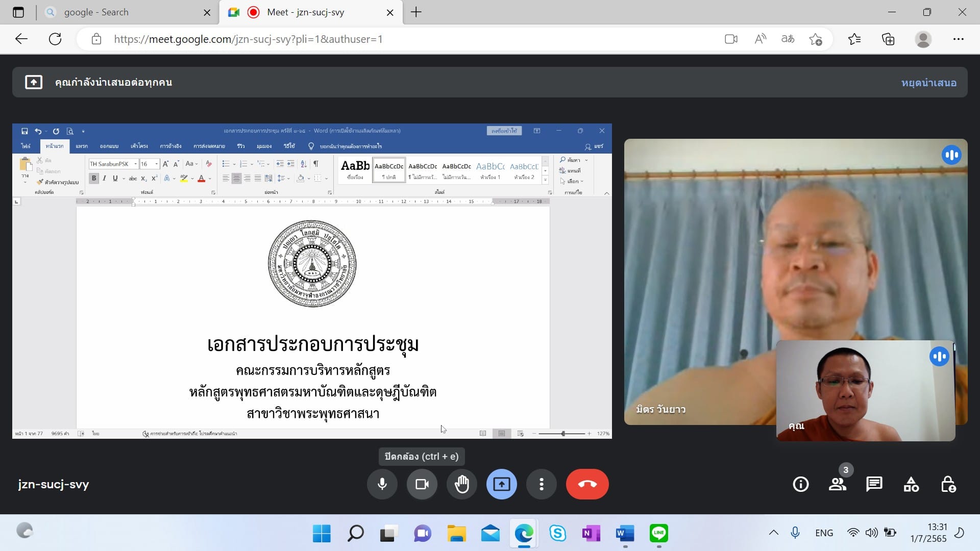This screenshot has width=980, height=551.
Task: Open meeting details info icon
Action: (800, 484)
